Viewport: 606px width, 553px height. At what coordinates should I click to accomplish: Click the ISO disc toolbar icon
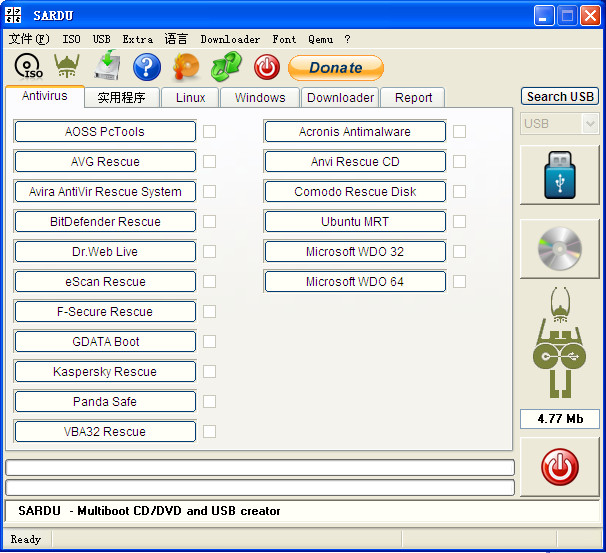pyautogui.click(x=29, y=66)
